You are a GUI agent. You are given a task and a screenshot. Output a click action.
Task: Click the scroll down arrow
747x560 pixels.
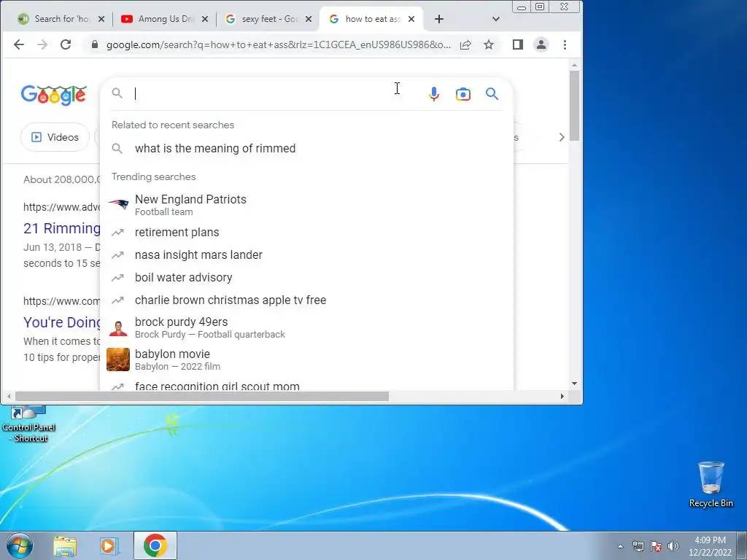tap(575, 384)
